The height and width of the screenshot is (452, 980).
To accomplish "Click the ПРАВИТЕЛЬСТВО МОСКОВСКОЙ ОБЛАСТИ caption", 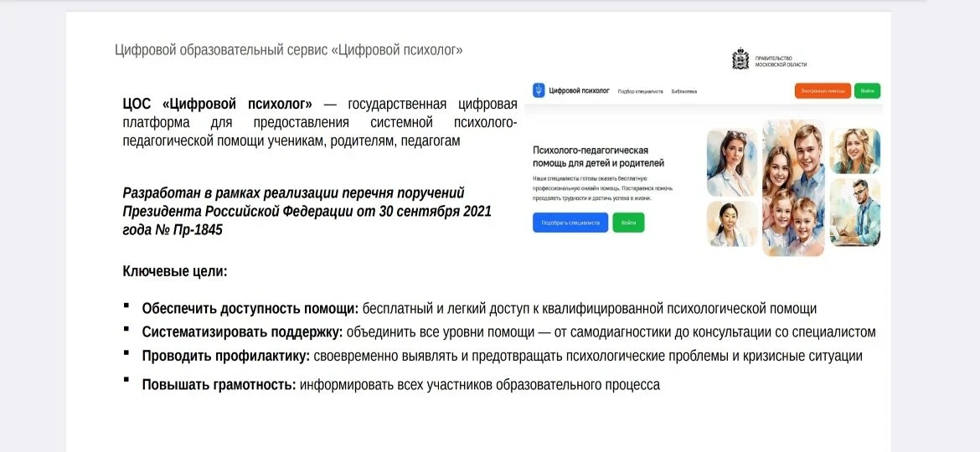I will coord(781,60).
